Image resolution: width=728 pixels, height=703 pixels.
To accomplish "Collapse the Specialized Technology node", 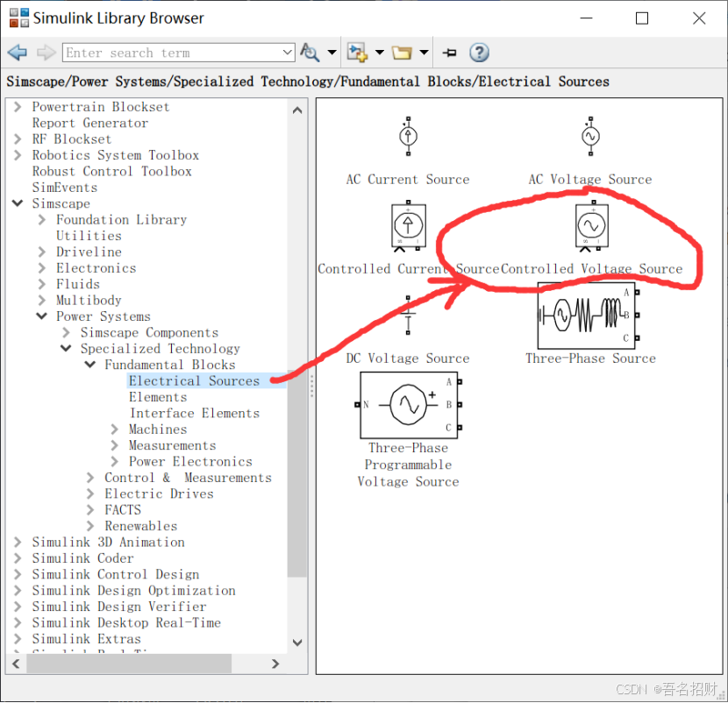I will (66, 348).
